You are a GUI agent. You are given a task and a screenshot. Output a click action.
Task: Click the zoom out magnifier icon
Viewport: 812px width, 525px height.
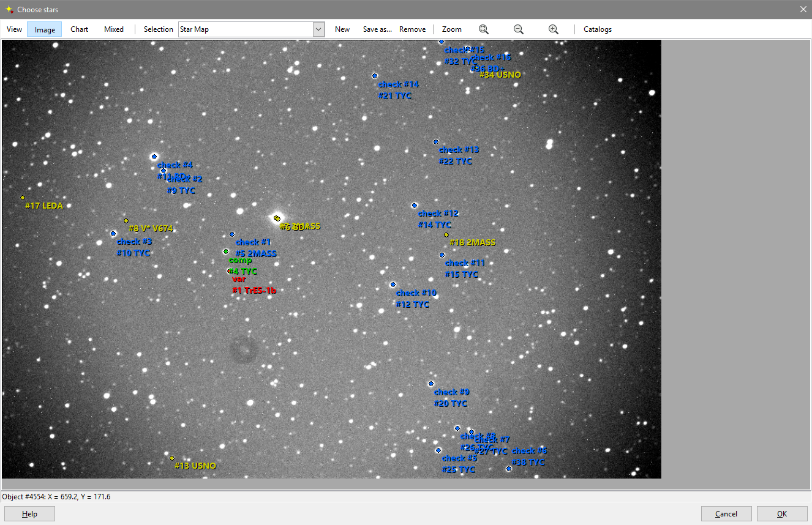coord(519,29)
